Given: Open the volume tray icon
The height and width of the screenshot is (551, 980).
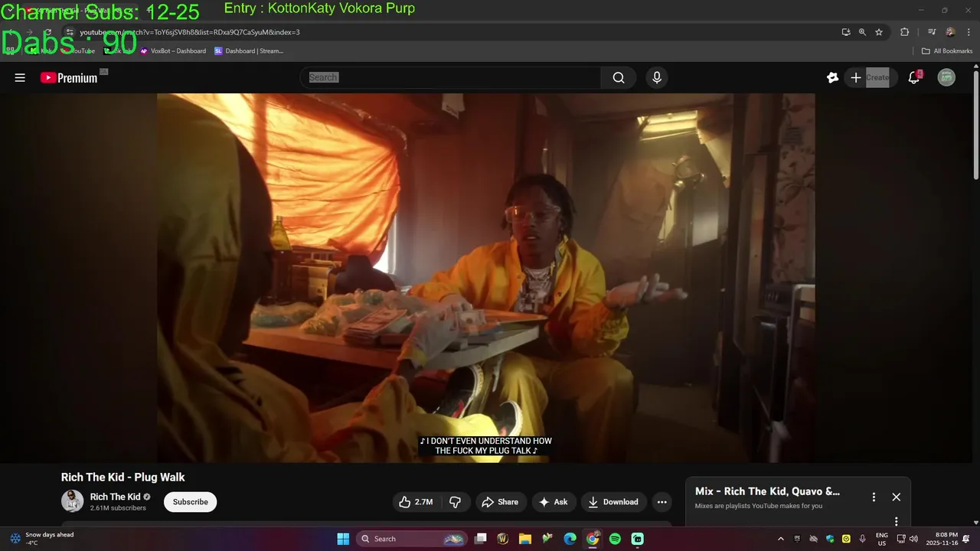Looking at the screenshot, I should point(913,539).
